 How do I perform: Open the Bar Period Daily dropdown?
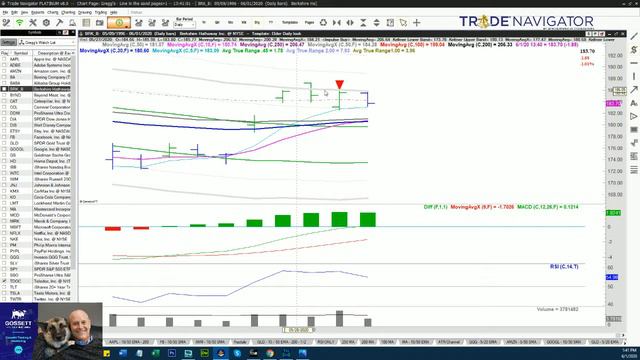point(184,25)
